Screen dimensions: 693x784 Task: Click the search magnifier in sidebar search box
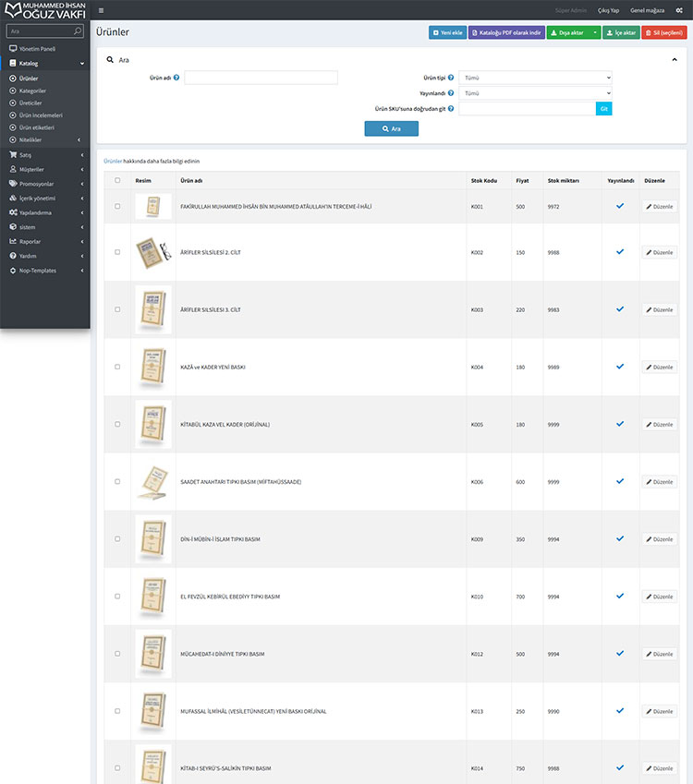(x=78, y=31)
